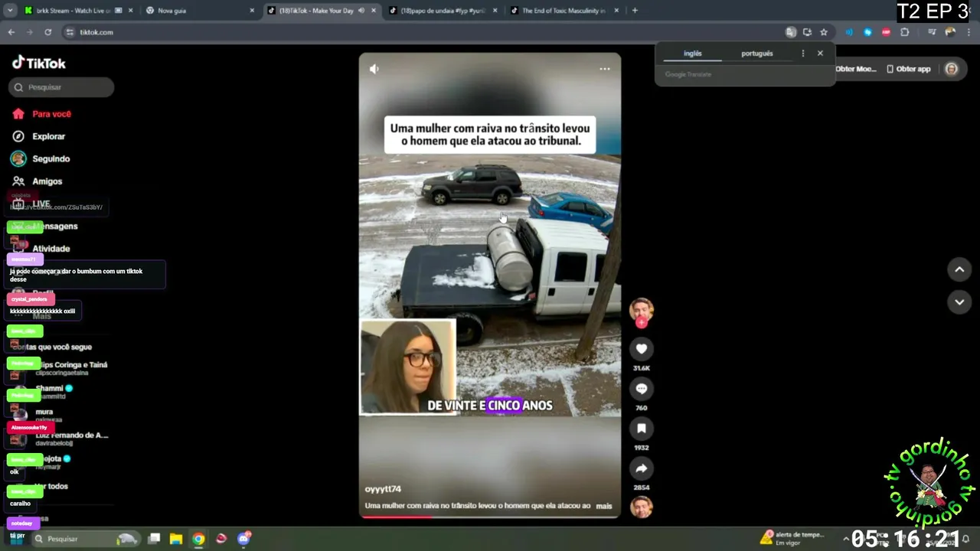Screen dimensions: 980x551
Task: Click the Obter Moedas button
Action: click(x=856, y=69)
